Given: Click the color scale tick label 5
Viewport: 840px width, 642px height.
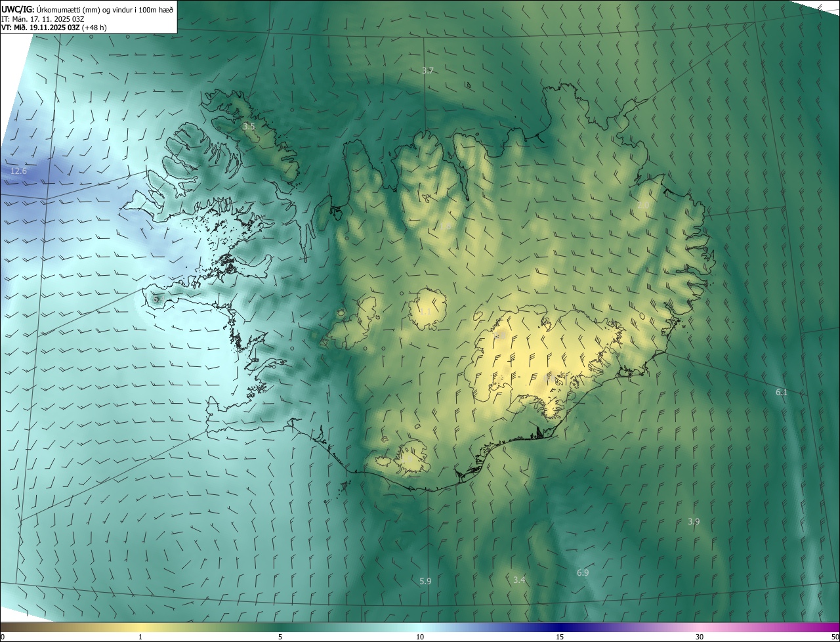Looking at the screenshot, I should (x=280, y=637).
